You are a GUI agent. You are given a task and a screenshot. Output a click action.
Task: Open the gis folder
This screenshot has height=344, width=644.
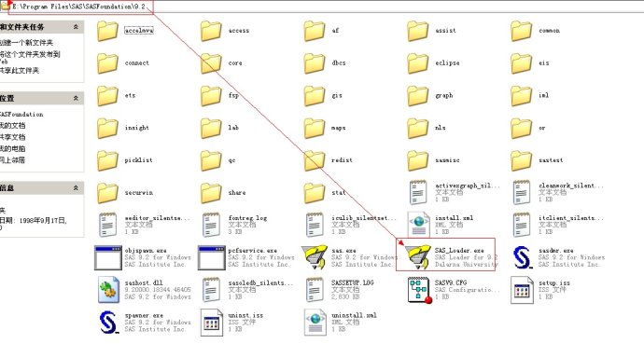pyautogui.click(x=315, y=95)
